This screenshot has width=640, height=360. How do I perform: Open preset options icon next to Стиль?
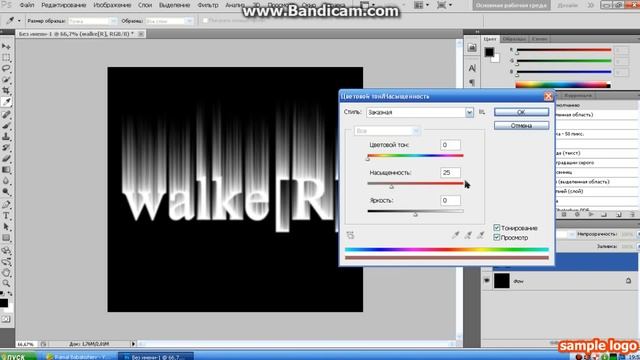click(482, 112)
